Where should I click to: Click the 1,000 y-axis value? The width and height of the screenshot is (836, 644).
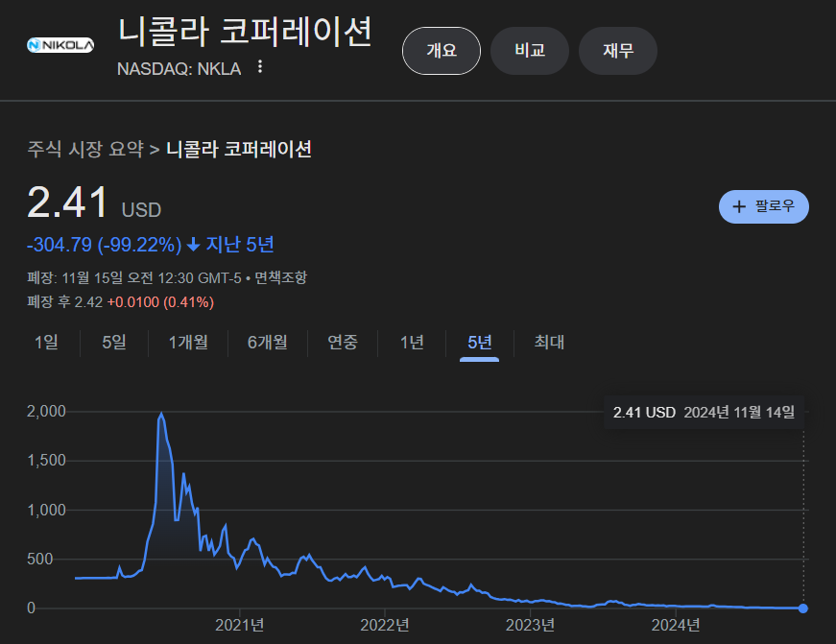[x=46, y=510]
